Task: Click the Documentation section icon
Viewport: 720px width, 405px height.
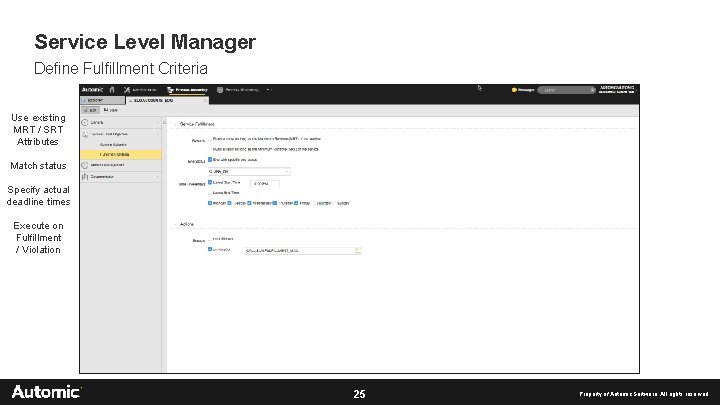Action: pyautogui.click(x=84, y=177)
